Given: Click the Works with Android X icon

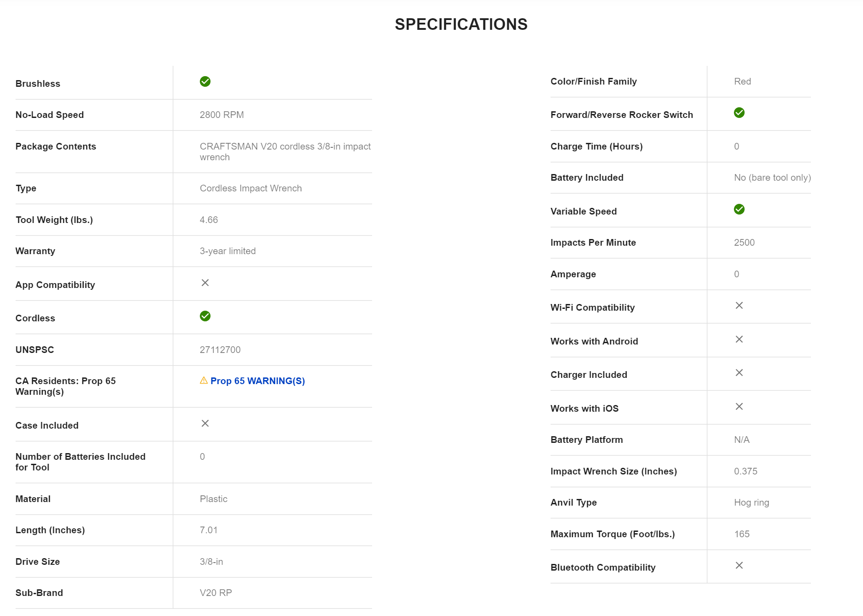Looking at the screenshot, I should click(x=739, y=339).
